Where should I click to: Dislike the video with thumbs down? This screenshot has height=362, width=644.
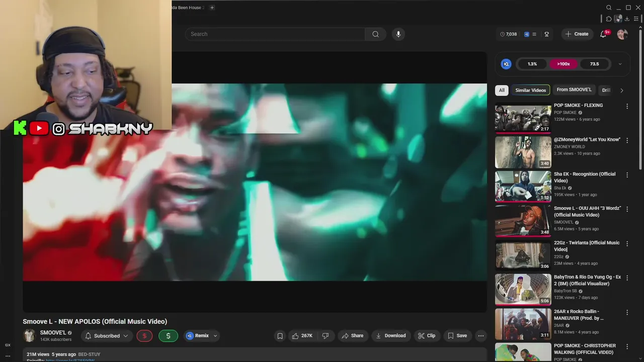coord(326,336)
